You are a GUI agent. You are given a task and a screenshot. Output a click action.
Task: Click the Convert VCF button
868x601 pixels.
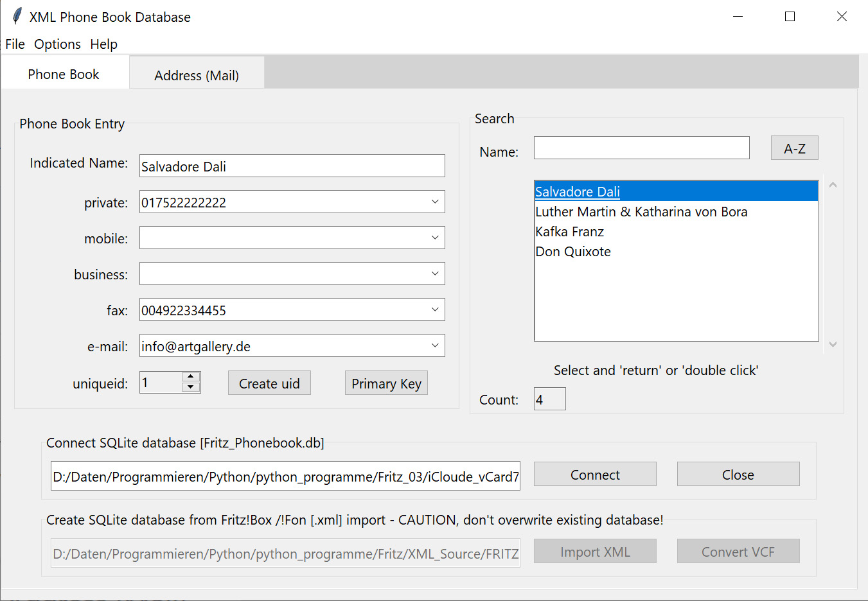click(738, 552)
